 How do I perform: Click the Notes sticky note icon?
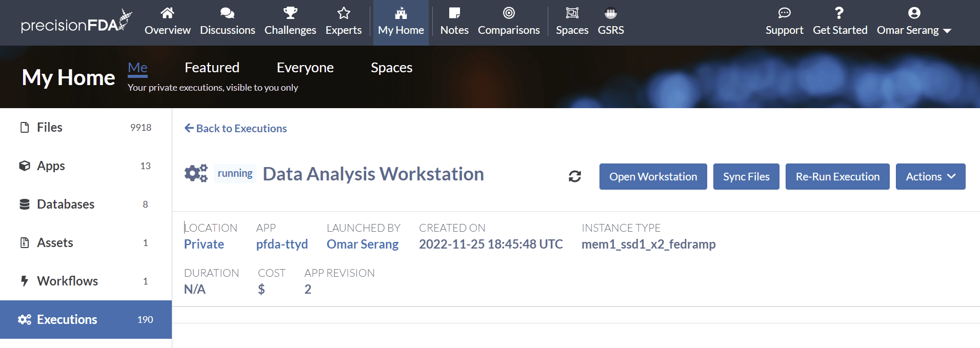[454, 13]
